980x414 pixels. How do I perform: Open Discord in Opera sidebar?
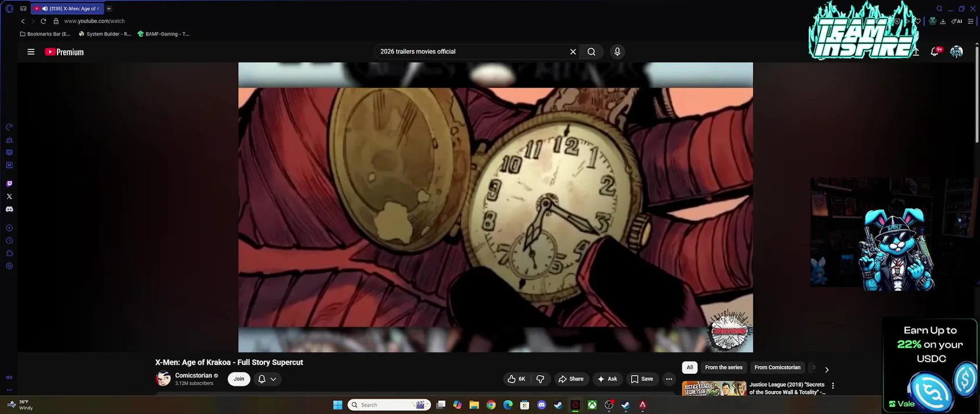[x=9, y=209]
